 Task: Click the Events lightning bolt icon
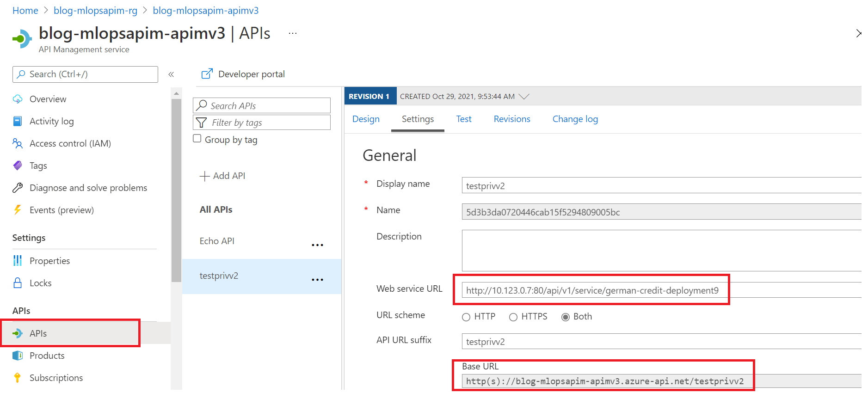point(18,210)
